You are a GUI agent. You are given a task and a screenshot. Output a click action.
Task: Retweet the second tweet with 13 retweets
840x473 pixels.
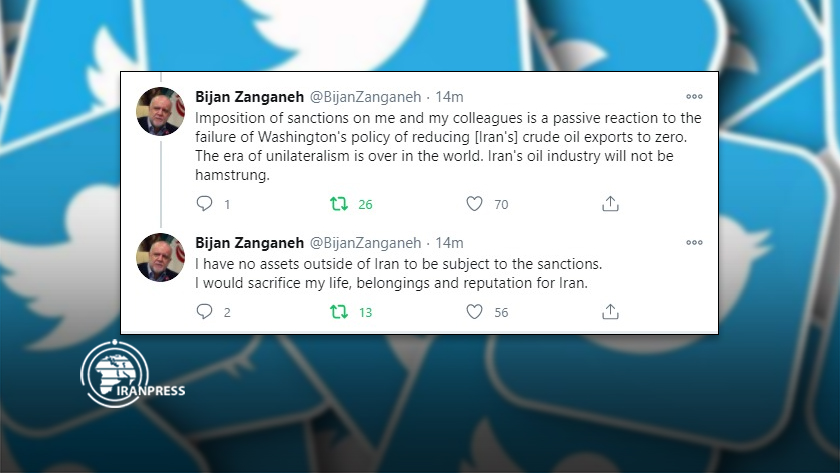tap(339, 312)
